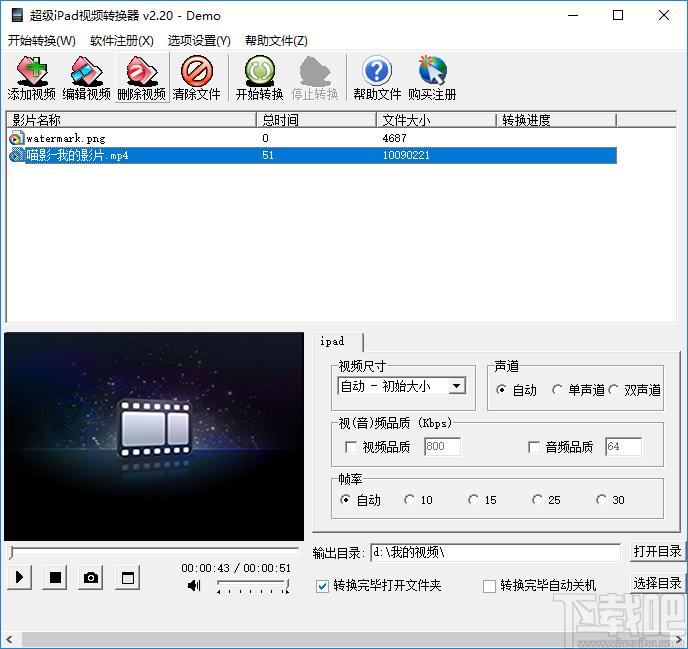Image resolution: width=688 pixels, height=649 pixels.
Task: Select the ipad settings tab
Action: [x=337, y=341]
